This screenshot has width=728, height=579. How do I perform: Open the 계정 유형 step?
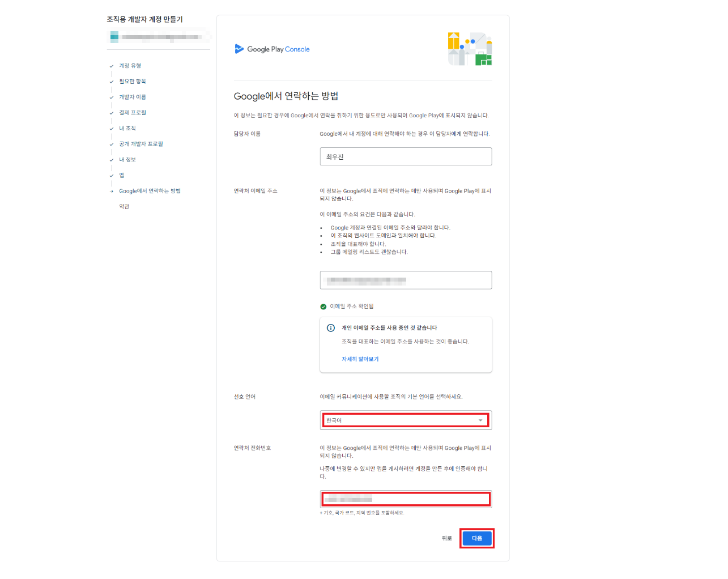[130, 66]
